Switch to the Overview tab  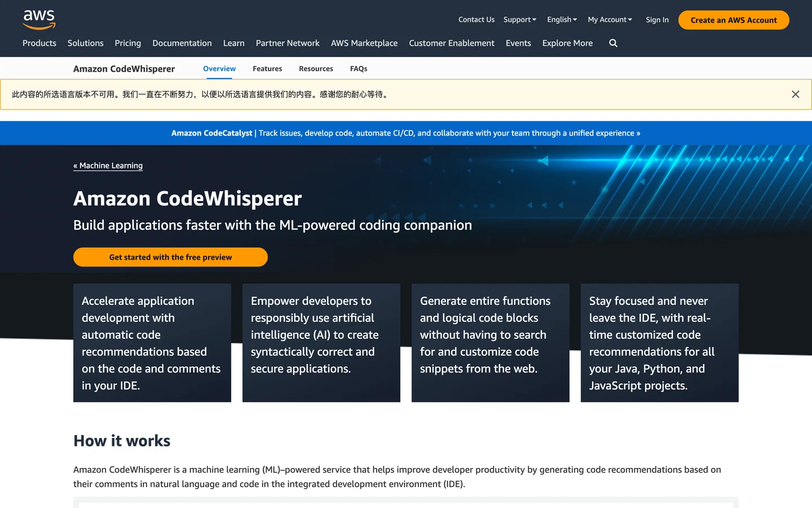(x=219, y=69)
